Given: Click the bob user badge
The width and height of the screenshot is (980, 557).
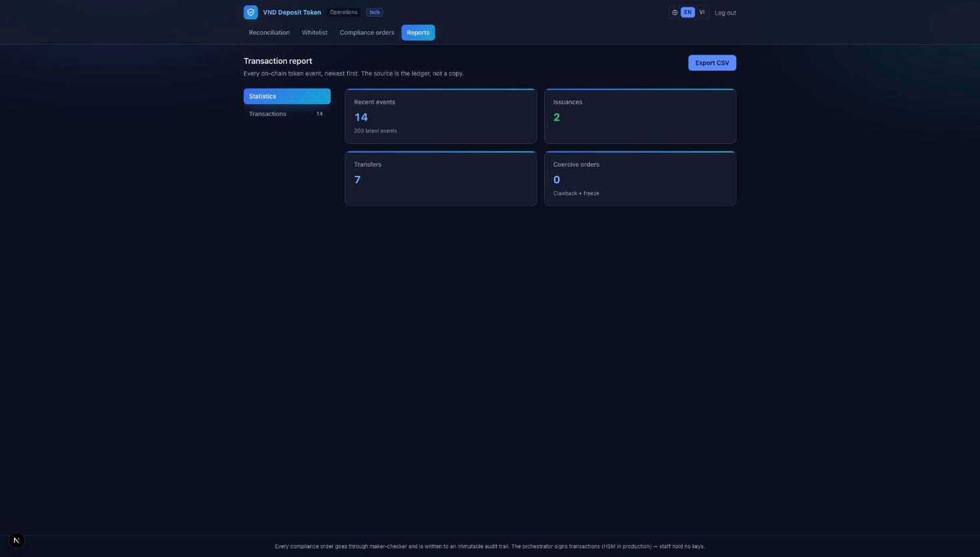Looking at the screenshot, I should pyautogui.click(x=375, y=12).
